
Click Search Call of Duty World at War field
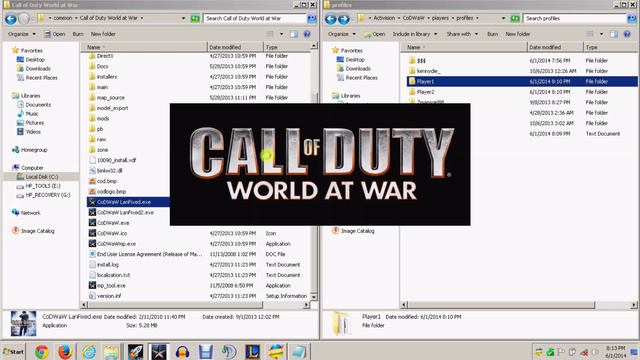(x=255, y=18)
